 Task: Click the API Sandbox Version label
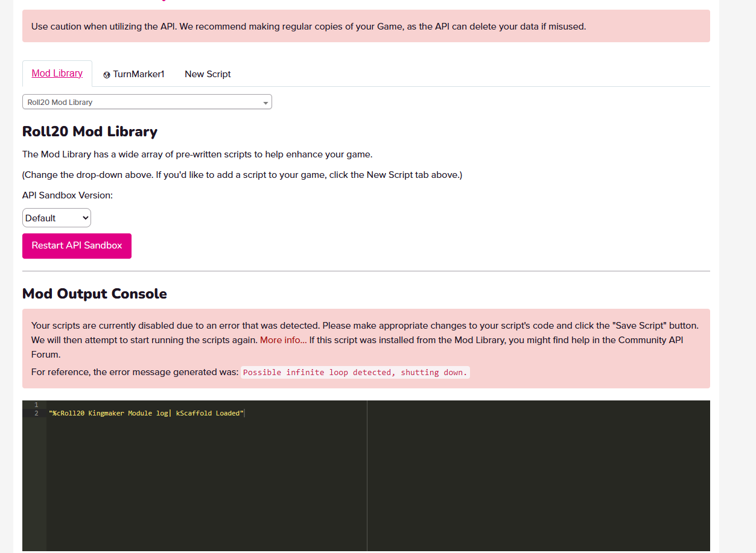click(x=68, y=195)
